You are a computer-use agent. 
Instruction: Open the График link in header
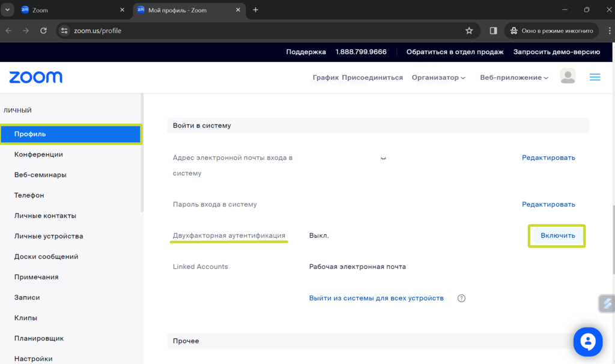pos(326,77)
